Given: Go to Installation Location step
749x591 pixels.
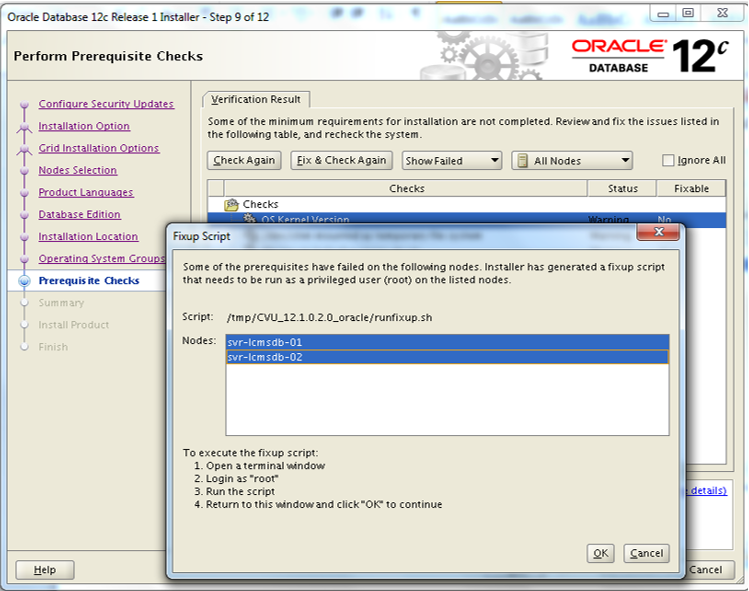Looking at the screenshot, I should click(88, 236).
